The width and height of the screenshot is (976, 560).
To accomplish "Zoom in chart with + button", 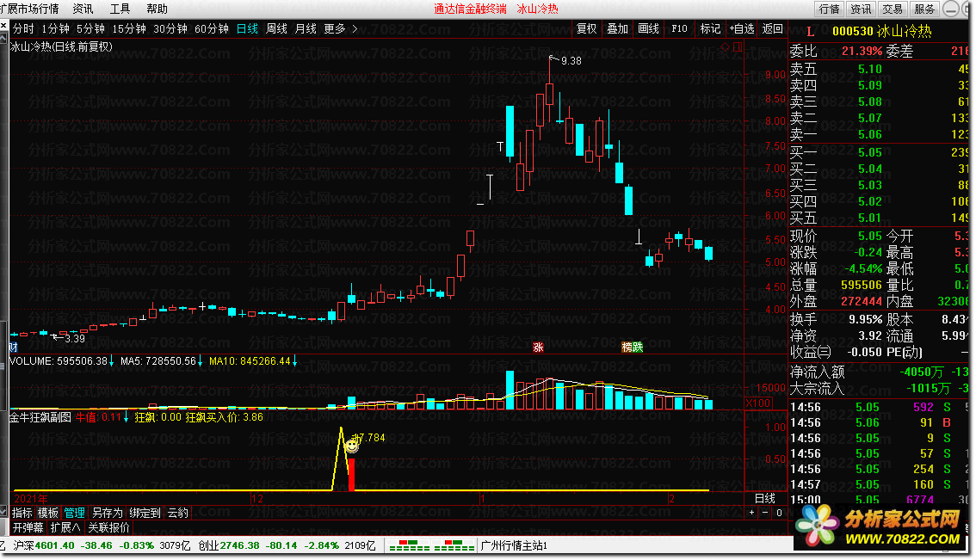I will [x=752, y=513].
